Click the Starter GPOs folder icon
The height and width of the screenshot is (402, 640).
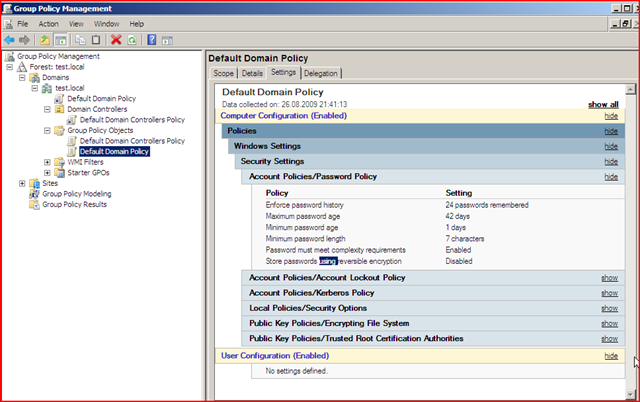[x=60, y=173]
